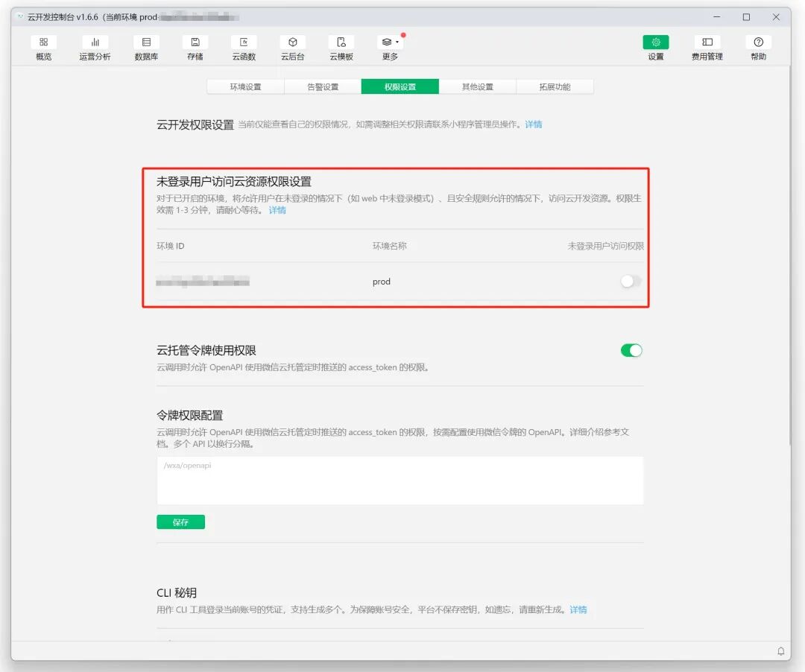
Task: Disable 云托管令牌使用权限 toggle
Action: [631, 350]
